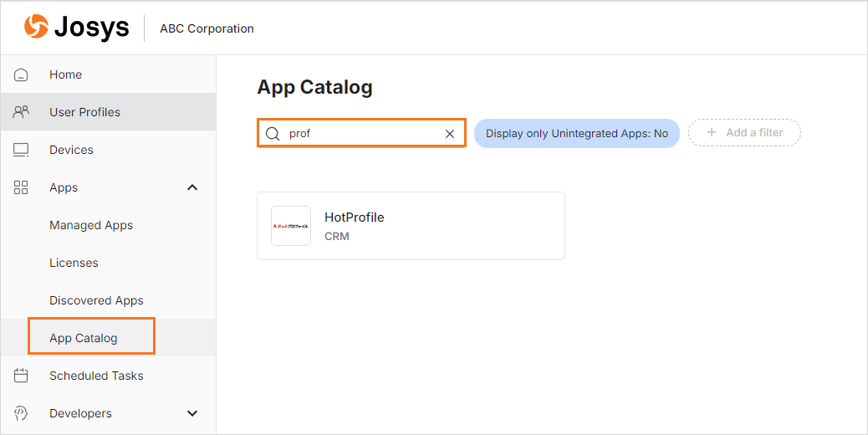
Task: Collapse the Apps menu chevron
Action: 192,187
